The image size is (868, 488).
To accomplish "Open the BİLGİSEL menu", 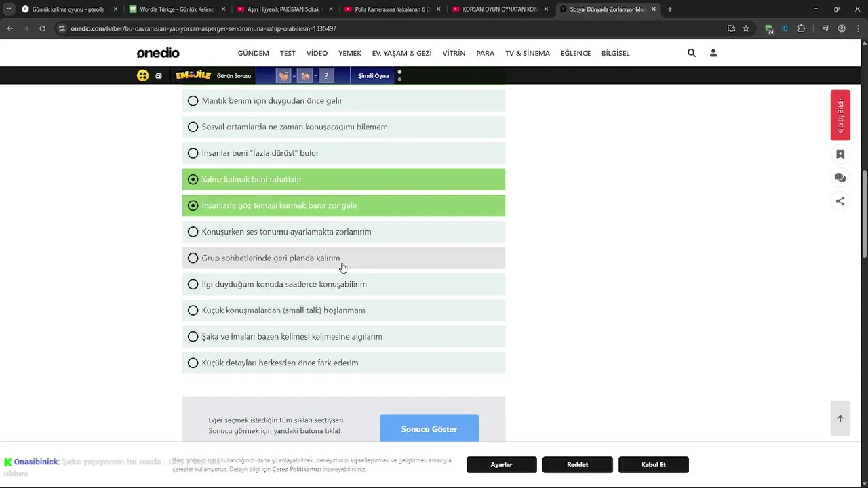I will coord(615,53).
